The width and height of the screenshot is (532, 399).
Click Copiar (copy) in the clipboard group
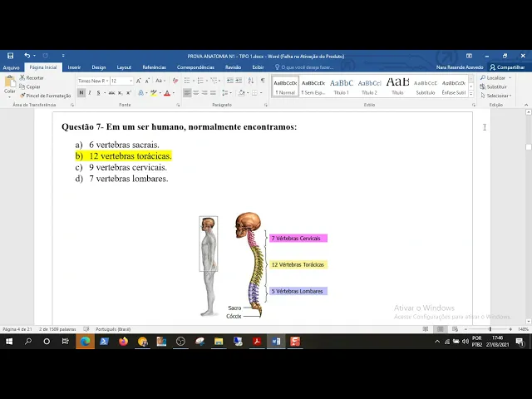(30, 86)
